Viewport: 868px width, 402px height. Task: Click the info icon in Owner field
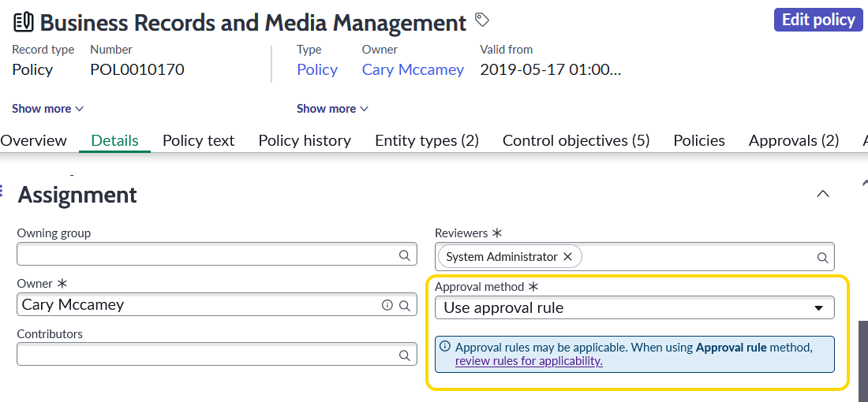click(387, 305)
